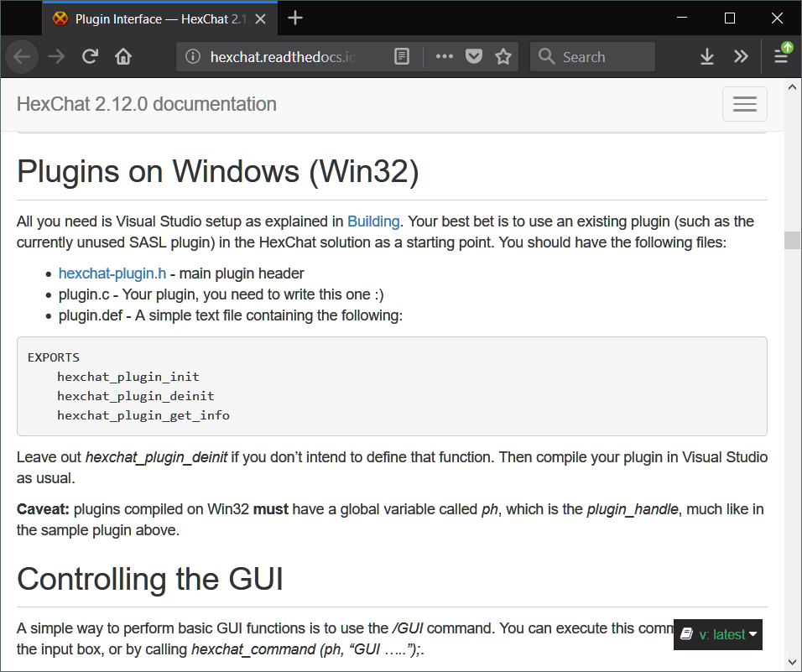
Task: Open the Downloads panel
Action: pyautogui.click(x=707, y=57)
